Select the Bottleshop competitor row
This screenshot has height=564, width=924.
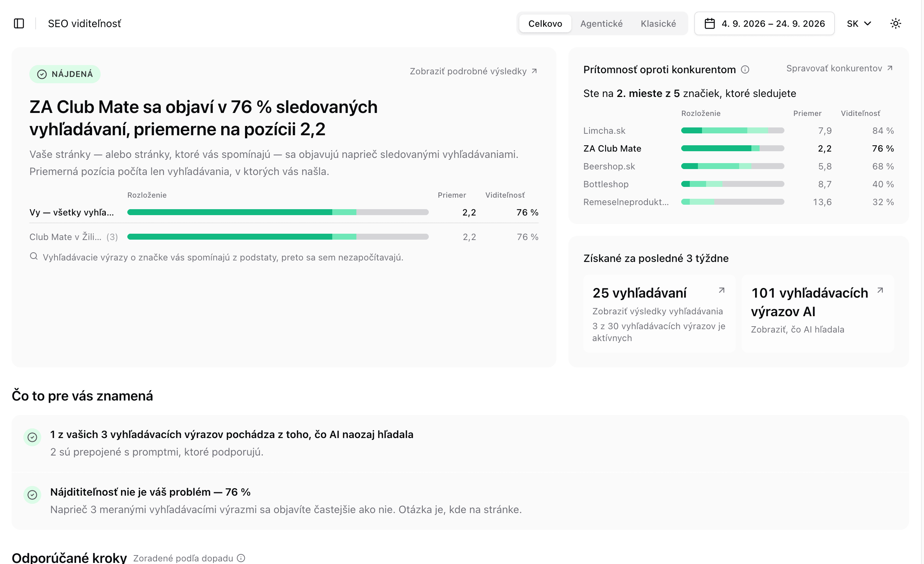click(738, 184)
